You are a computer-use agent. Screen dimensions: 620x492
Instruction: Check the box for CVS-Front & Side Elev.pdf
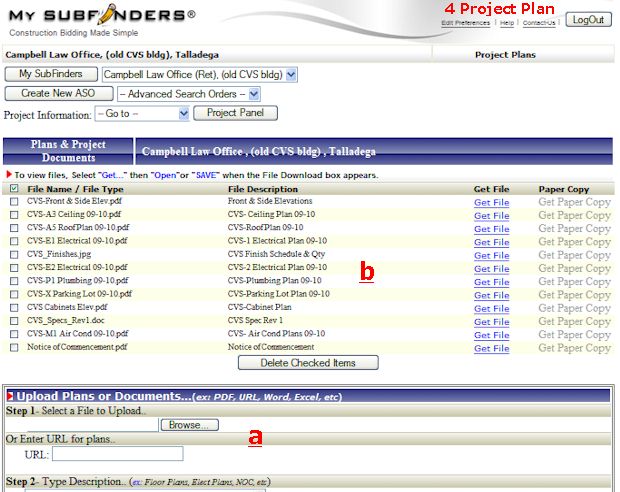click(14, 202)
